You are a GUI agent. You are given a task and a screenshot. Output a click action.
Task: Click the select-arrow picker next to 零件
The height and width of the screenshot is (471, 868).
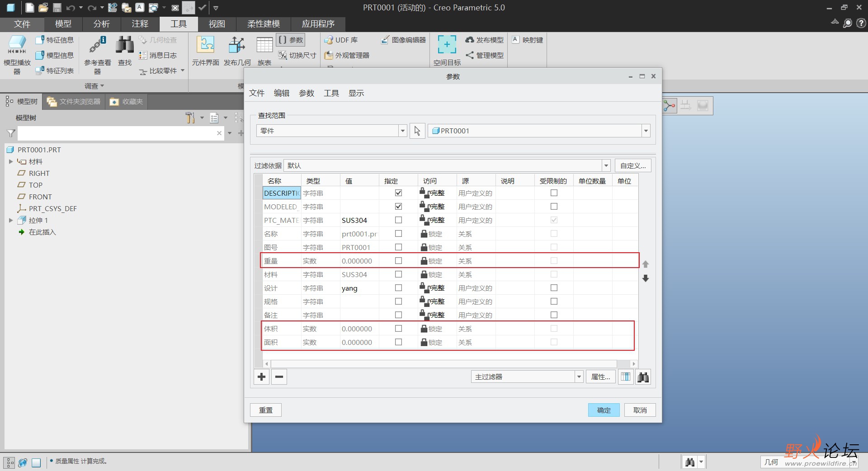(x=417, y=131)
